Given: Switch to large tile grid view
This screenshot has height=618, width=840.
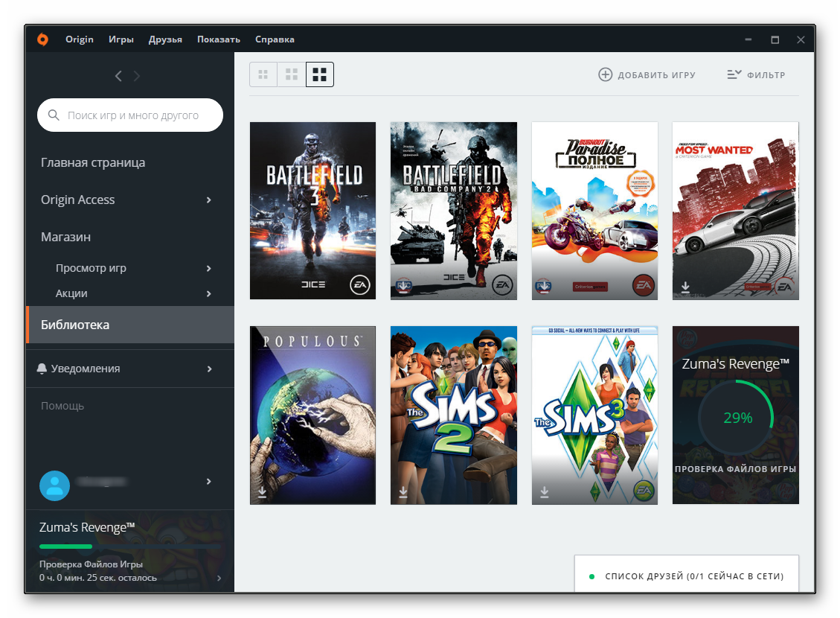Looking at the screenshot, I should click(x=320, y=74).
